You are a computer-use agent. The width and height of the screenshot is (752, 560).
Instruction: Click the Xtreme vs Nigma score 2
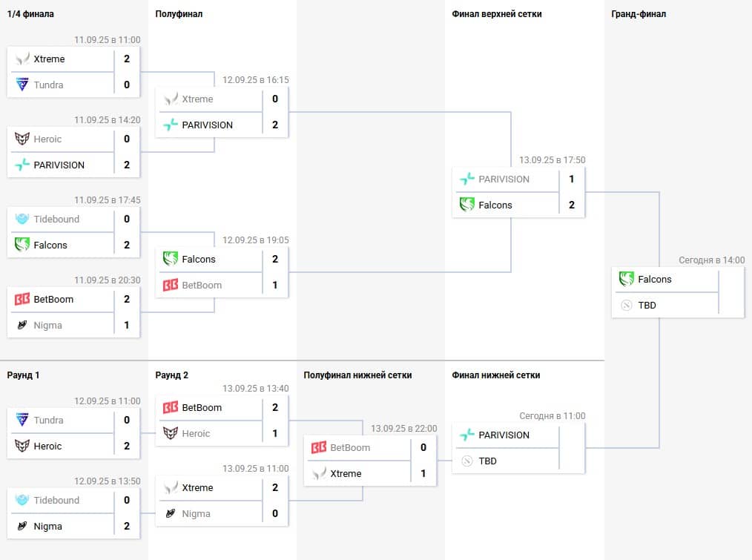[x=275, y=488]
